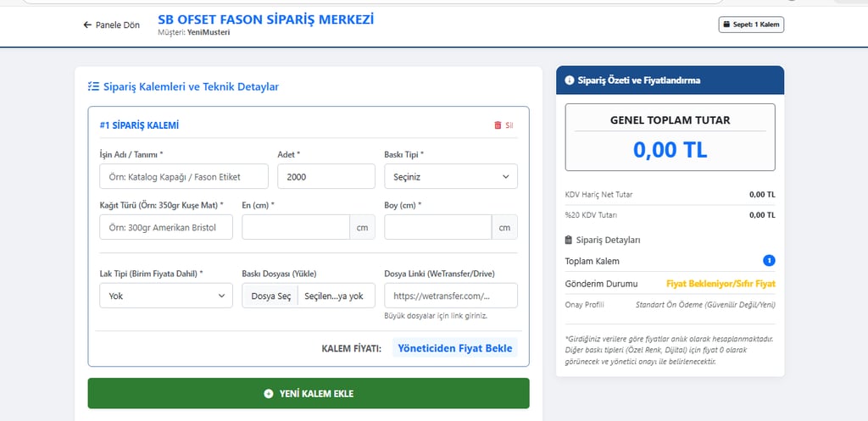This screenshot has height=421, width=868.
Task: Click the back arrow icon beside Panele Dön
Action: point(86,25)
